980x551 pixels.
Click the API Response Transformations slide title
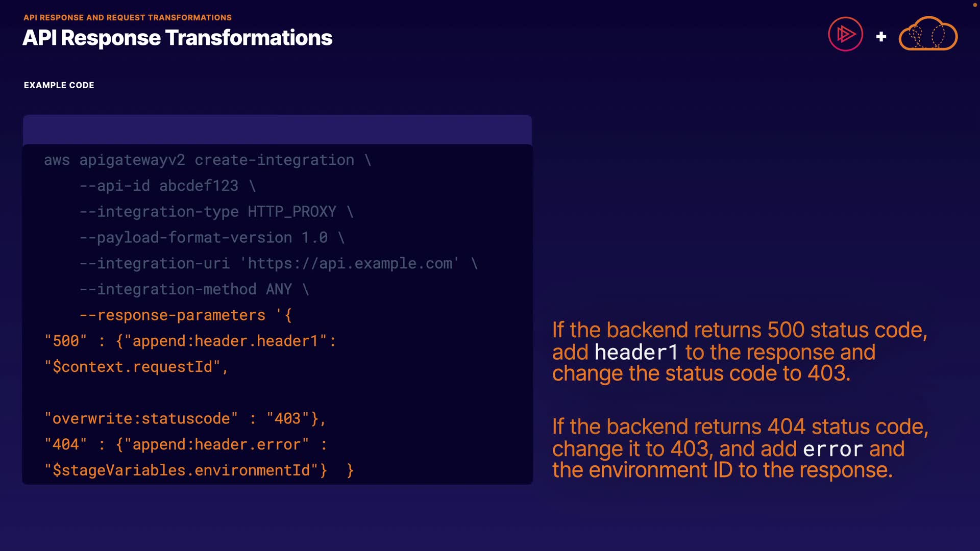coord(177,38)
